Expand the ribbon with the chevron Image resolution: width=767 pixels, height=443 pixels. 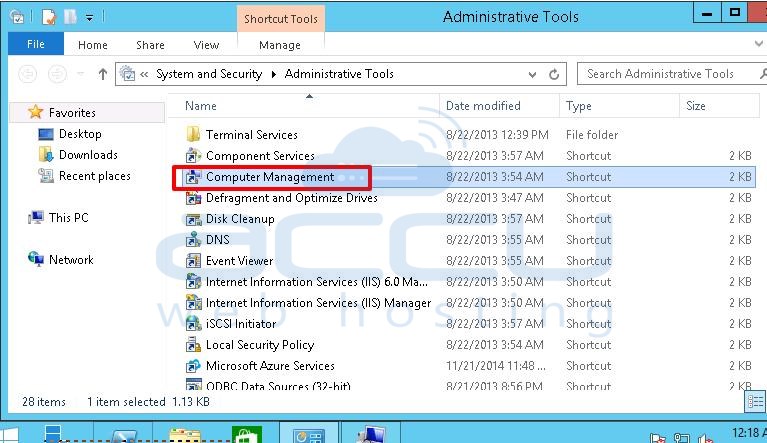[x=759, y=44]
